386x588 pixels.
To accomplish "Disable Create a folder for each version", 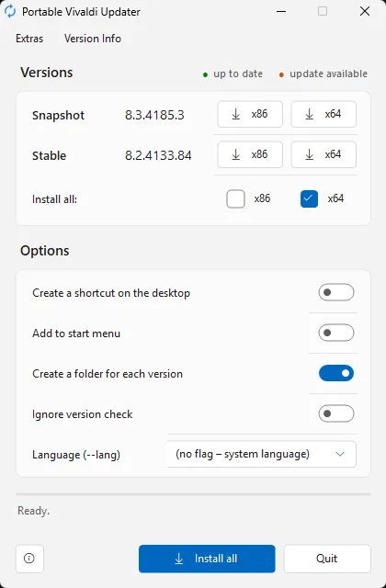I will point(336,374).
